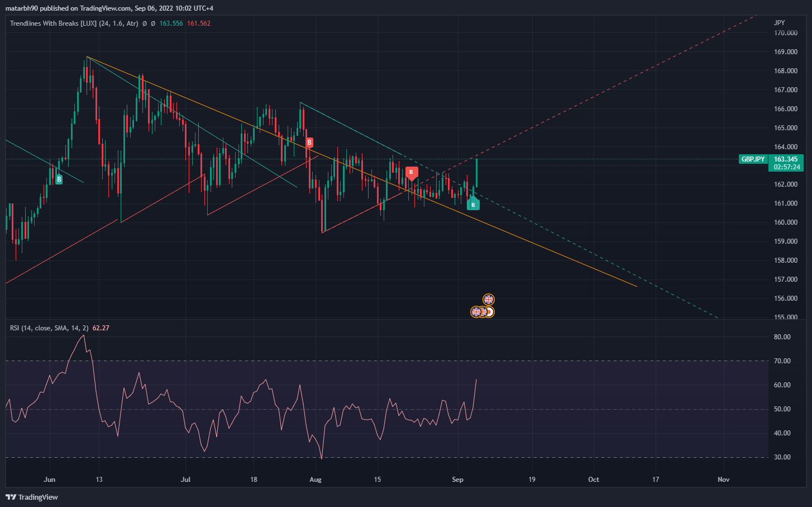The image size is (812, 507).
Task: Click price axis label 162.000
Action: (x=786, y=184)
